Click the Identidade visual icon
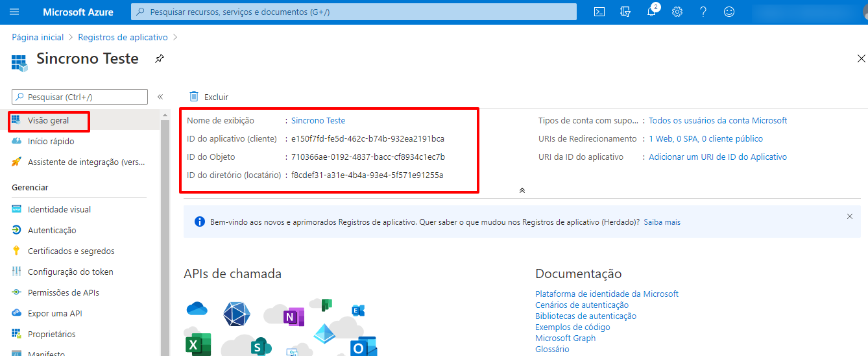The width and height of the screenshot is (868, 356). pos(16,209)
